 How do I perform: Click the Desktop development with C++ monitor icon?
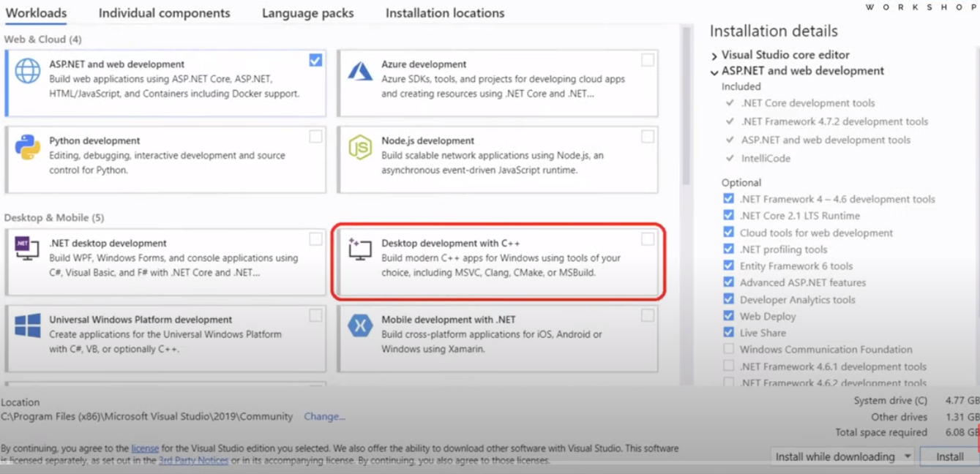(x=359, y=249)
